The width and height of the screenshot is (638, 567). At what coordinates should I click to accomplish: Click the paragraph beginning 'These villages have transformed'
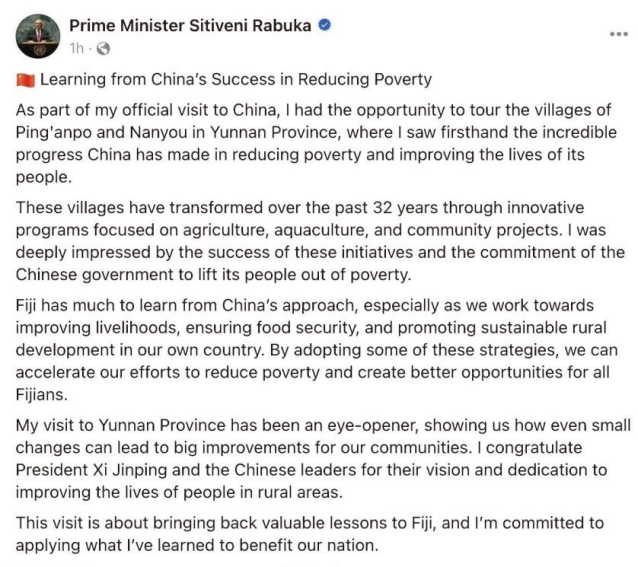coord(320,241)
